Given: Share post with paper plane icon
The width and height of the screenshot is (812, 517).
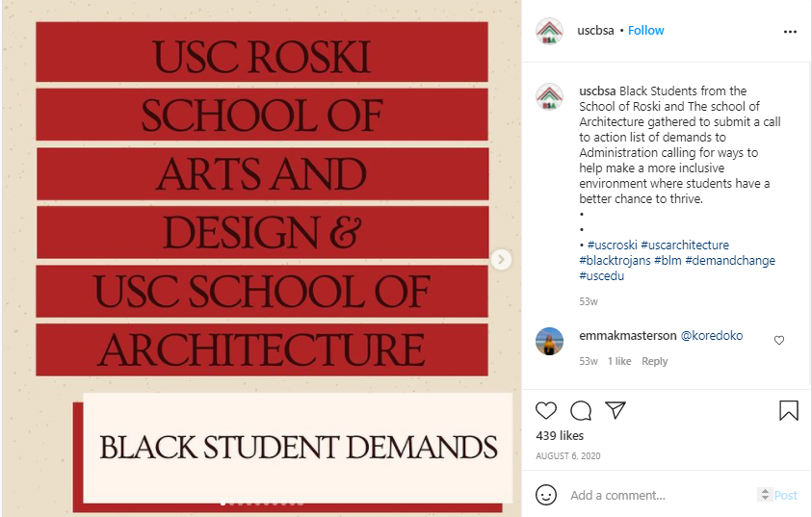Looking at the screenshot, I should pyautogui.click(x=616, y=411).
